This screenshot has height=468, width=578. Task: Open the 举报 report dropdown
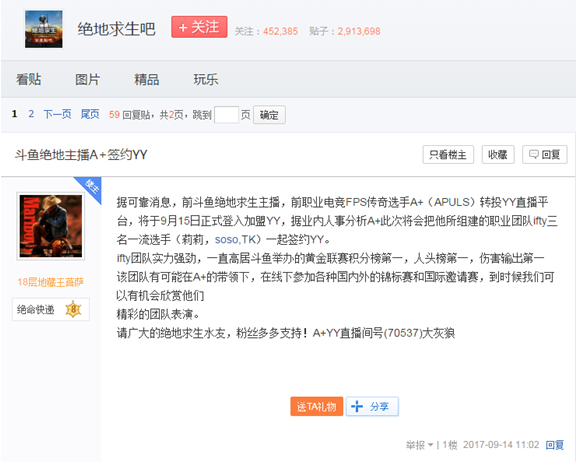click(419, 445)
